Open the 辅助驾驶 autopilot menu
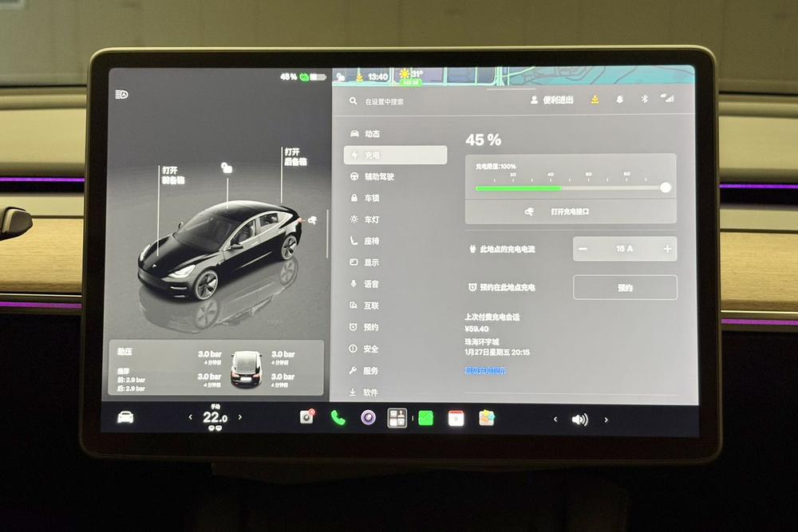The height and width of the screenshot is (532, 798). [x=396, y=176]
